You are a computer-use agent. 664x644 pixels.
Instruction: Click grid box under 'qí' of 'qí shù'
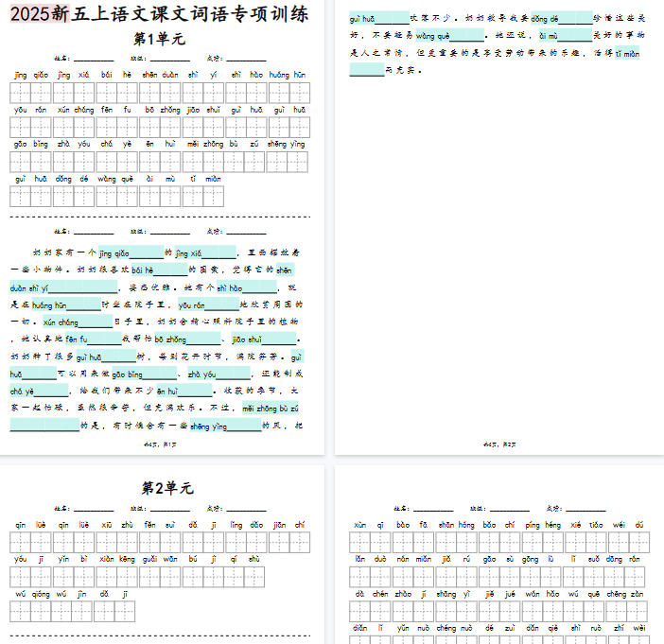[x=234, y=577]
